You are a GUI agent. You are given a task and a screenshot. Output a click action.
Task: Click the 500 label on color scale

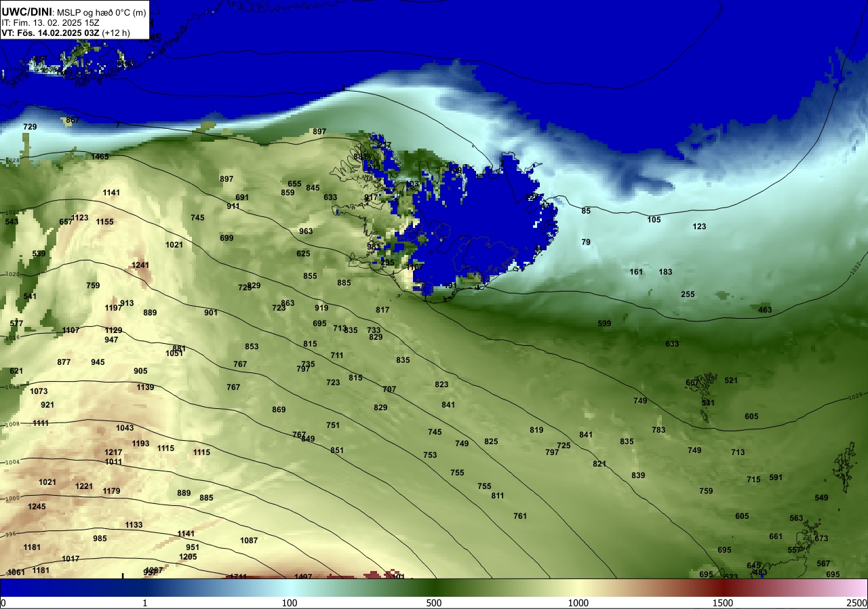[x=434, y=603]
